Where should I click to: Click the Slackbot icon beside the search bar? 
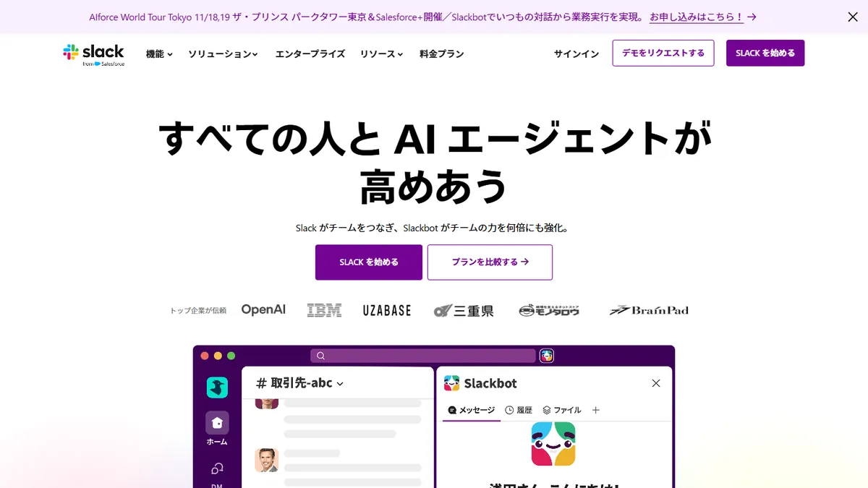[x=547, y=356]
